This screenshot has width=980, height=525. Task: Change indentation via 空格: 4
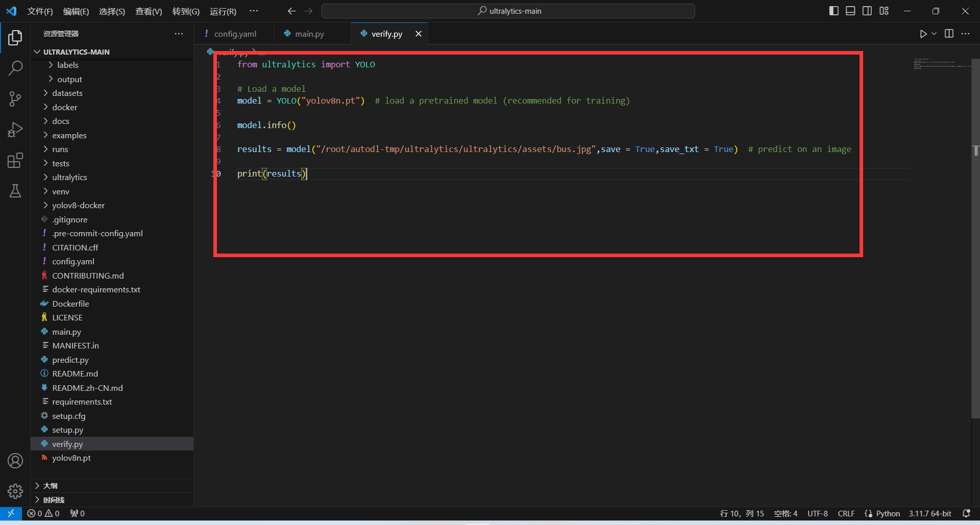(786, 513)
